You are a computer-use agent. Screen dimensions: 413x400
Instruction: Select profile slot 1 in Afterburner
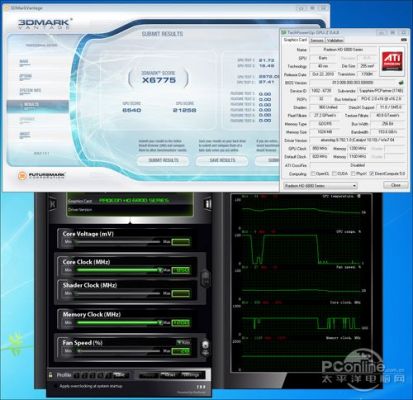pyautogui.click(x=77, y=375)
